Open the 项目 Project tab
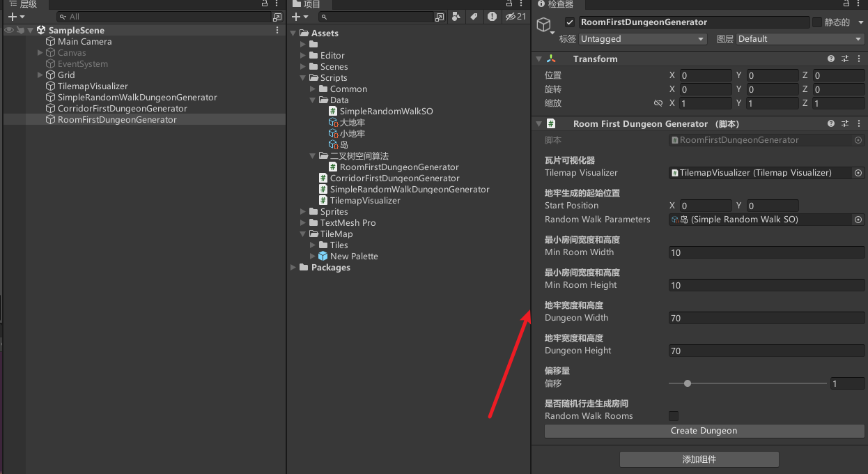Image resolution: width=868 pixels, height=474 pixels. click(x=311, y=5)
